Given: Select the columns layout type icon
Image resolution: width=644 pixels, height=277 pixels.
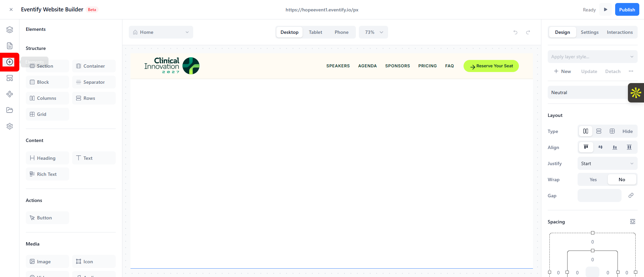Looking at the screenshot, I should point(586,131).
